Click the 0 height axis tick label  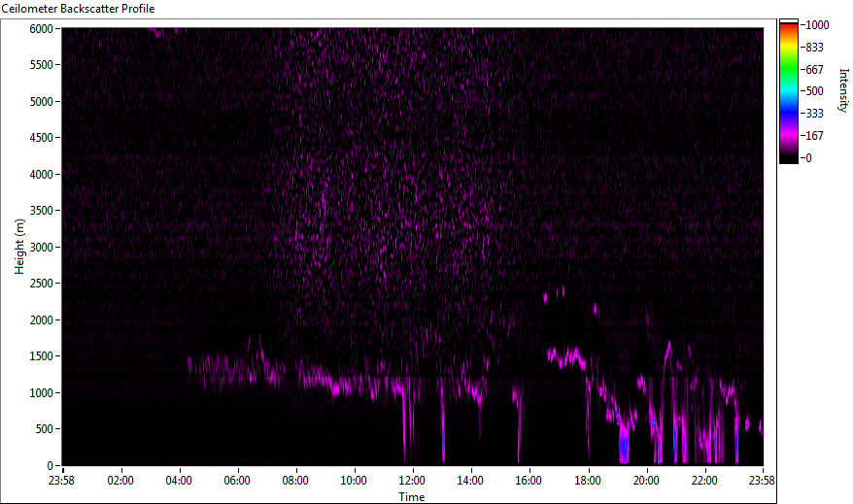(x=51, y=466)
